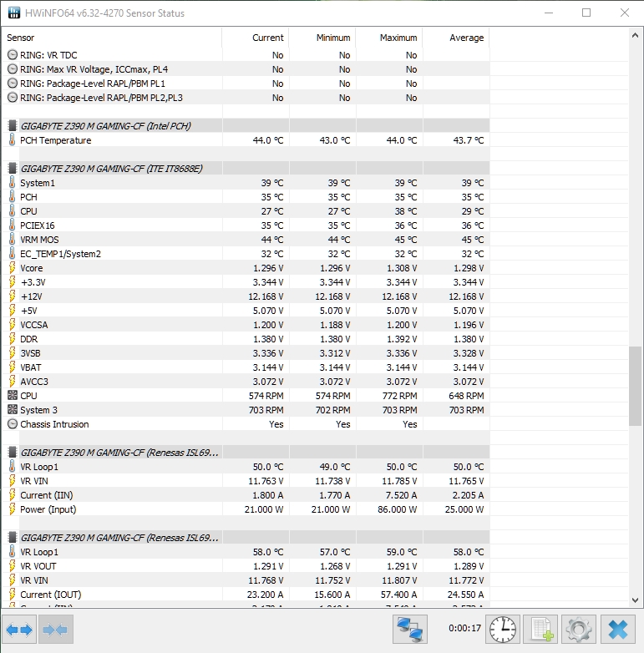Select the +5V sensor row label

pos(29,311)
